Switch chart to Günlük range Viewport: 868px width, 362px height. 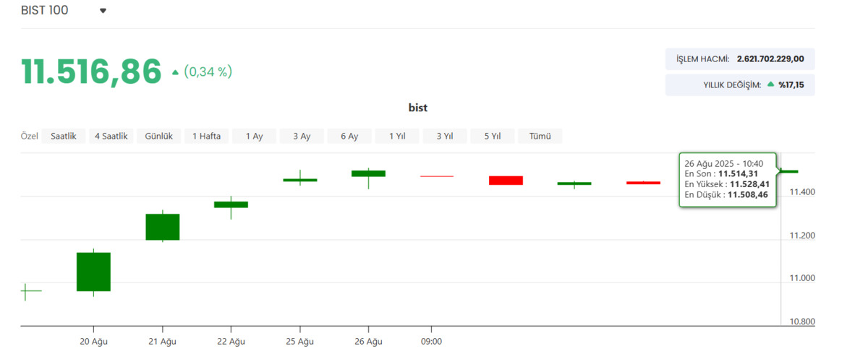click(158, 136)
